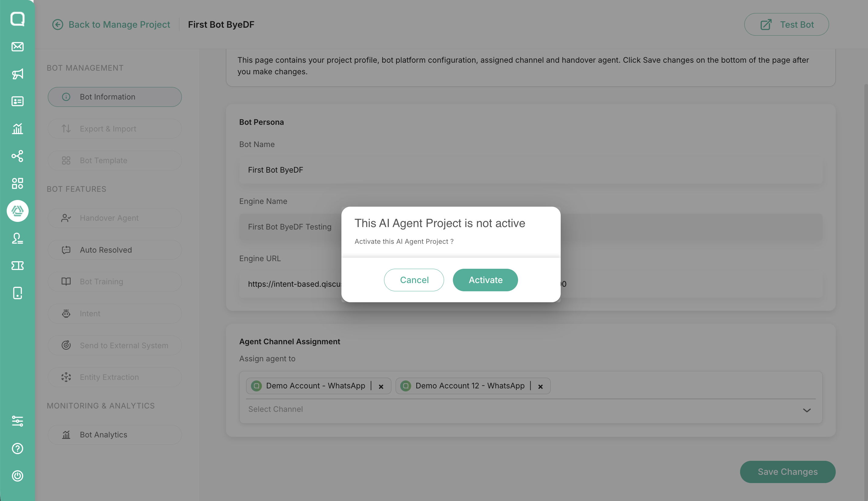868x501 pixels.
Task: Open the Select Channel combo box
Action: pyautogui.click(x=531, y=409)
